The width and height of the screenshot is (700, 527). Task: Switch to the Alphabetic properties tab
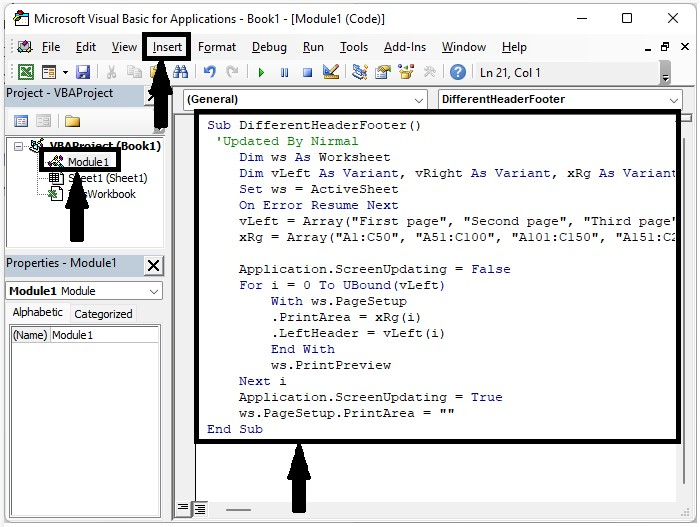point(38,312)
